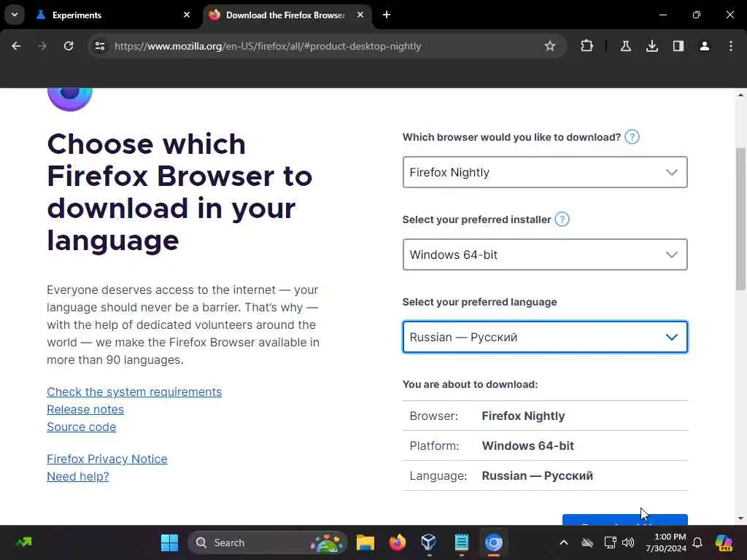The image size is (747, 560).
Task: Open notifications bell icon
Action: 697,542
